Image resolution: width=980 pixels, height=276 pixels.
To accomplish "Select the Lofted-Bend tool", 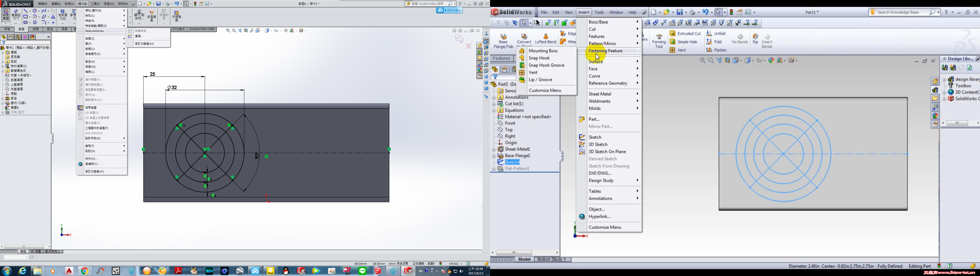I will pyautogui.click(x=546, y=39).
